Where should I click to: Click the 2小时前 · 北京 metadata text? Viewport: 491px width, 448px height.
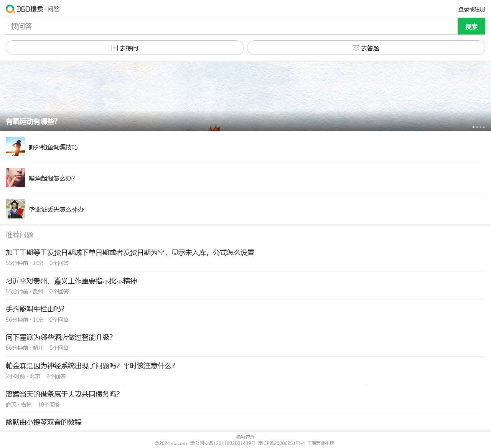(23, 376)
